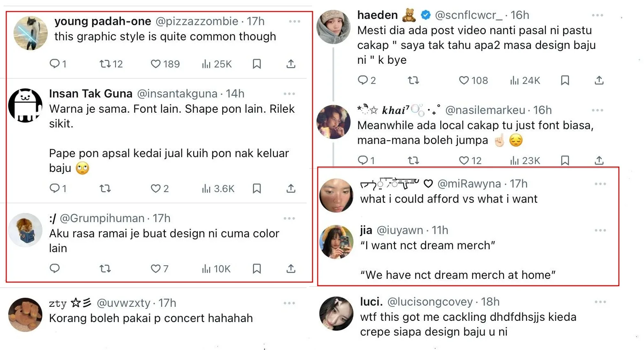This screenshot has width=644, height=350.
Task: Reply to Insan Tak Guna's tweet
Action: [x=55, y=188]
